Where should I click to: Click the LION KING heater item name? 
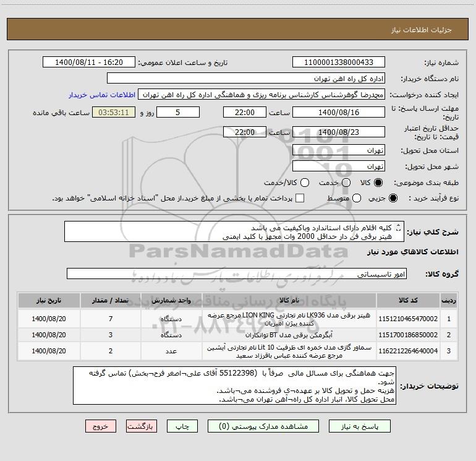click(x=289, y=319)
